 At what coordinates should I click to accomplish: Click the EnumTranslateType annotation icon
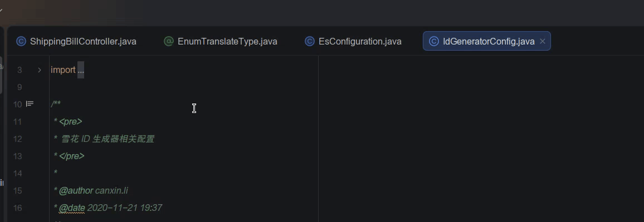[x=168, y=41]
